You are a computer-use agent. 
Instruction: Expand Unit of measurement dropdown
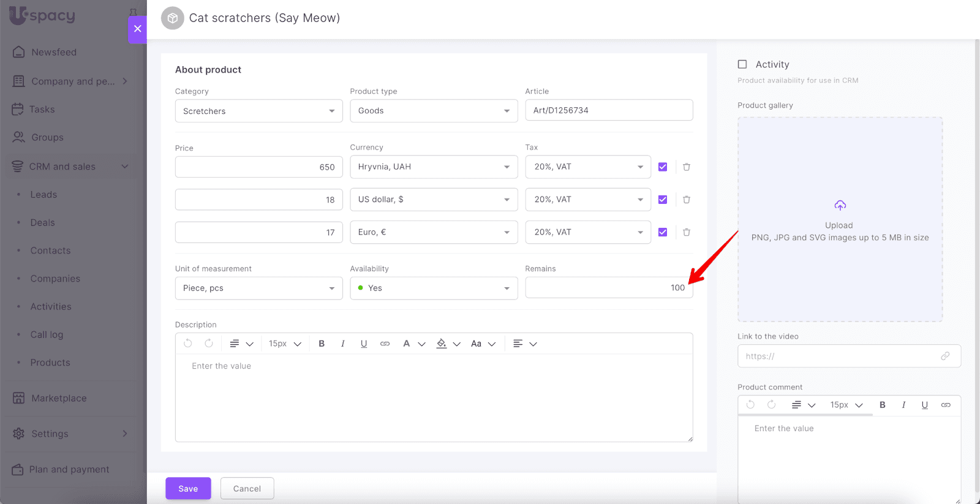(x=258, y=288)
